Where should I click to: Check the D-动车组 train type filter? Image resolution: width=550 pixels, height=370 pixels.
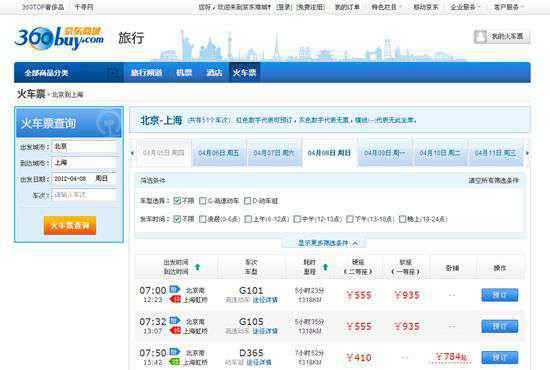(x=247, y=201)
